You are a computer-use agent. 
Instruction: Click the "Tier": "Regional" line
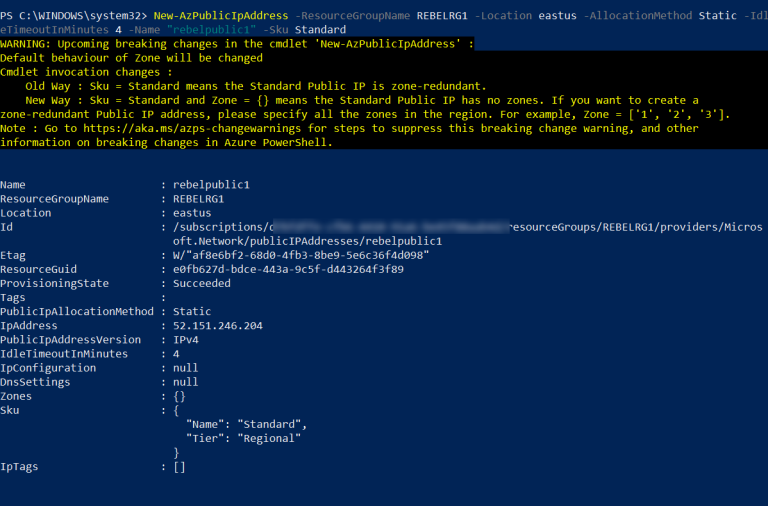pos(243,438)
